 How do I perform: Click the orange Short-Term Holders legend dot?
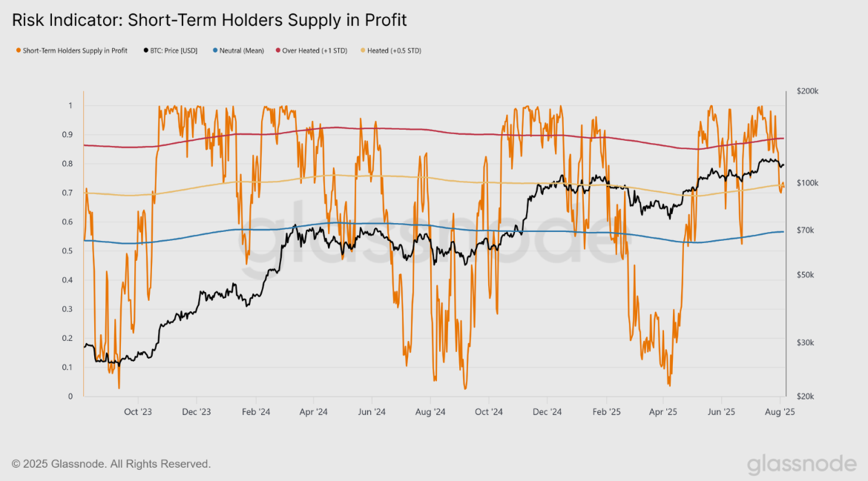18,51
